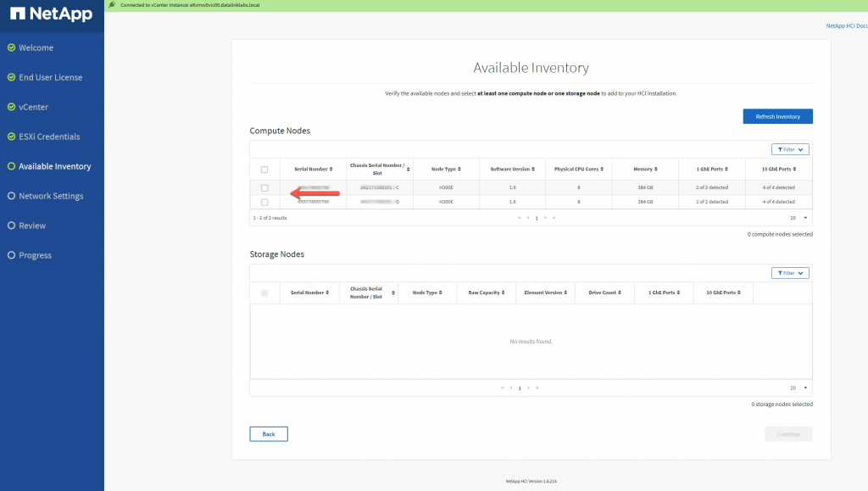Go to previous page of compute nodes

[528, 218]
